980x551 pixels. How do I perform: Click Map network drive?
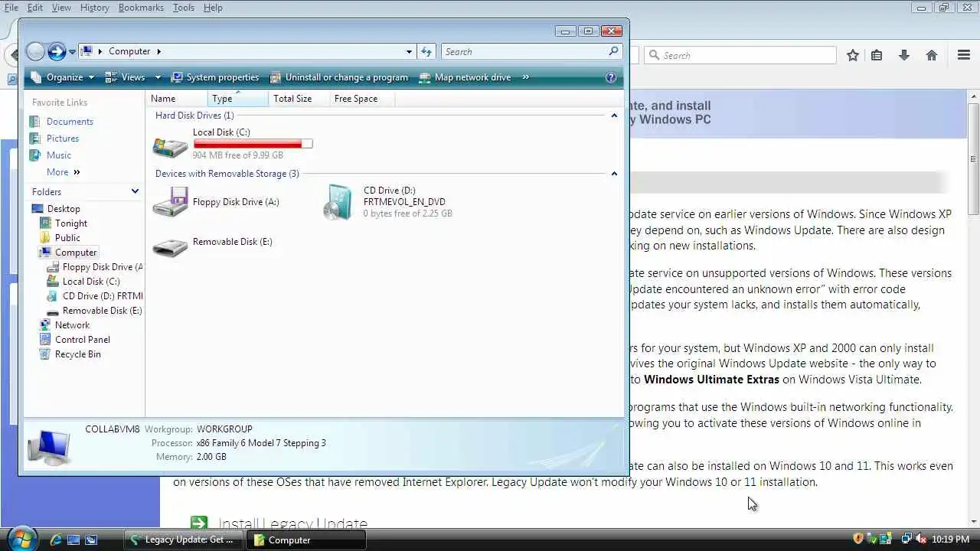tap(465, 77)
